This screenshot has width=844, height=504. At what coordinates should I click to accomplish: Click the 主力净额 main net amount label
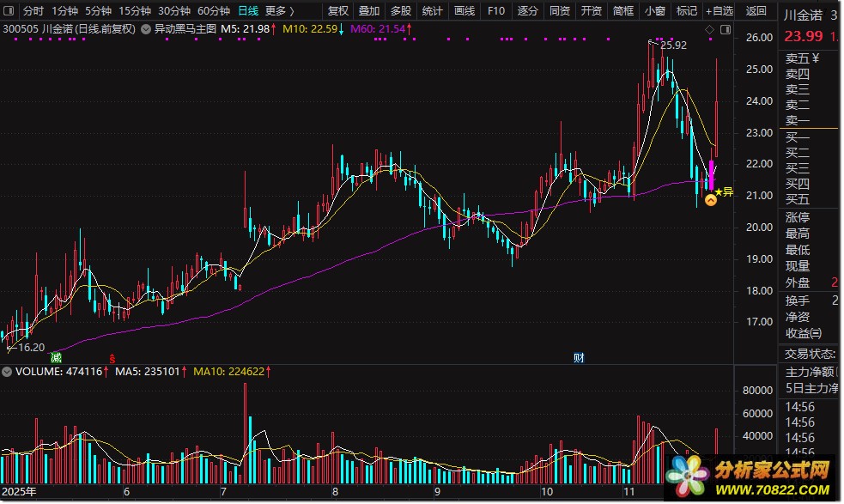[x=810, y=372]
